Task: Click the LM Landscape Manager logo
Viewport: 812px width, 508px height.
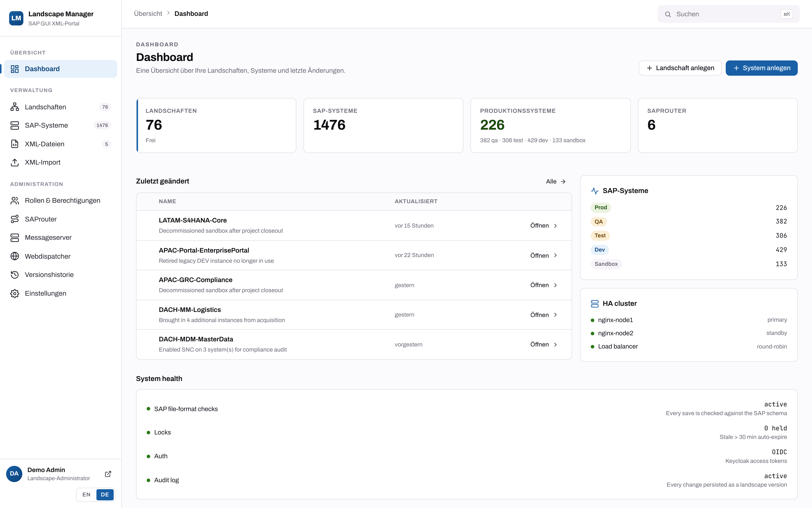Action: pyautogui.click(x=16, y=18)
